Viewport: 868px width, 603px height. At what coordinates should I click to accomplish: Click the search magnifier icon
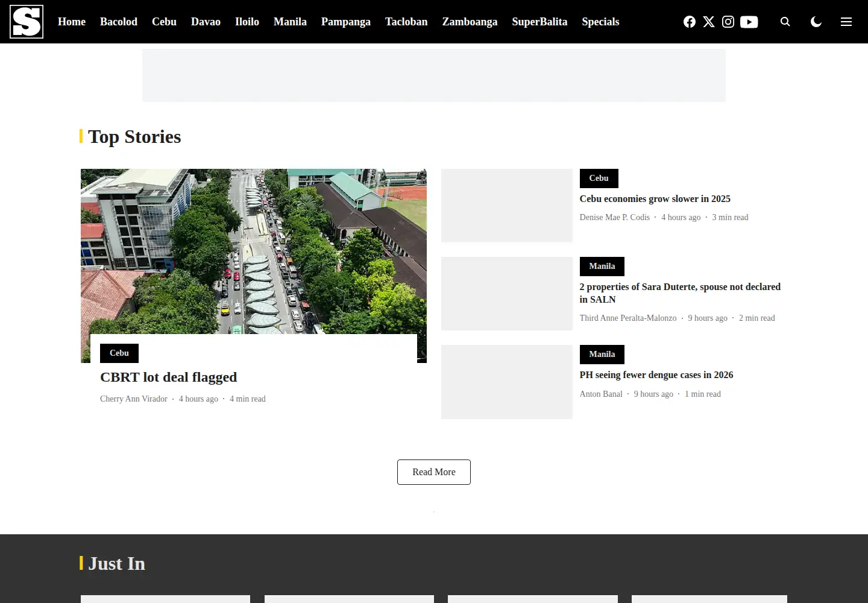[785, 22]
